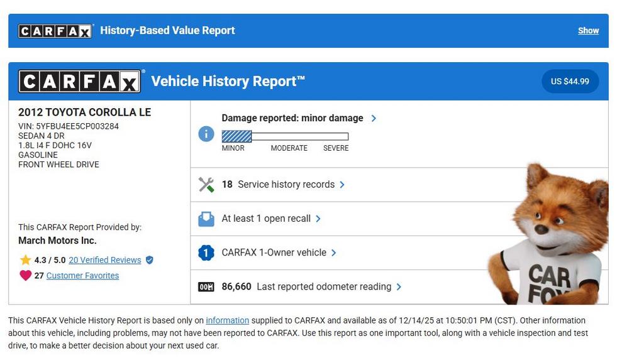Expand the open recall details chevron
Viewport: 644px width, 358px height.
(x=318, y=219)
